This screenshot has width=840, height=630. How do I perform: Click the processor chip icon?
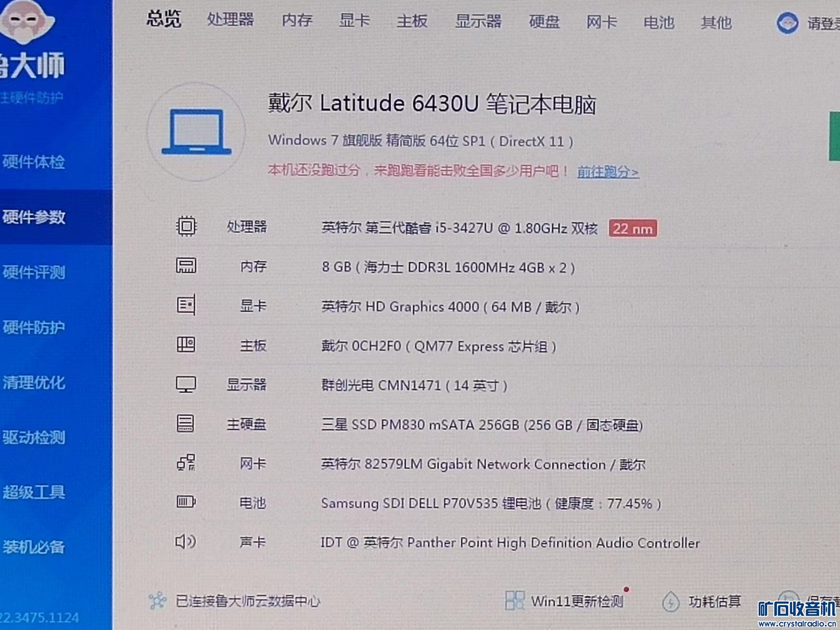click(x=186, y=226)
